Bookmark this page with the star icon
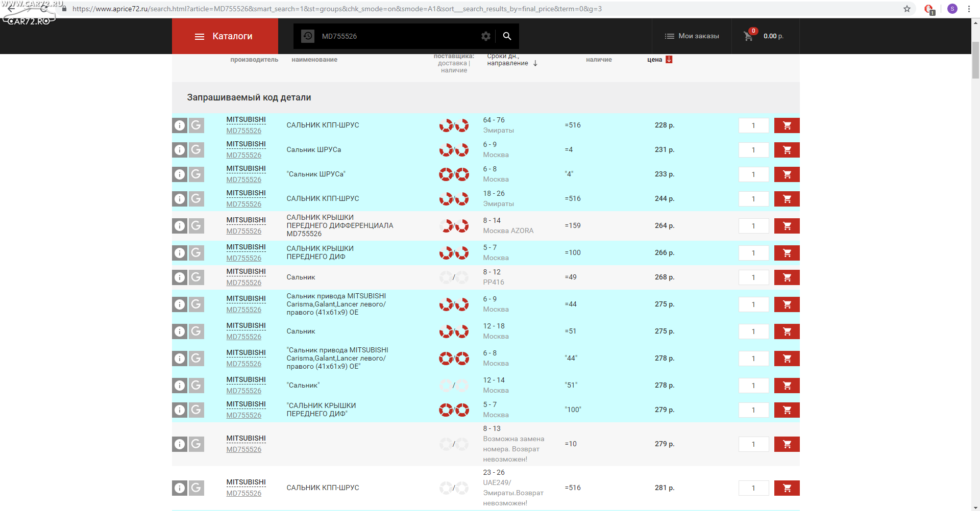The width and height of the screenshot is (980, 511). 907,9
